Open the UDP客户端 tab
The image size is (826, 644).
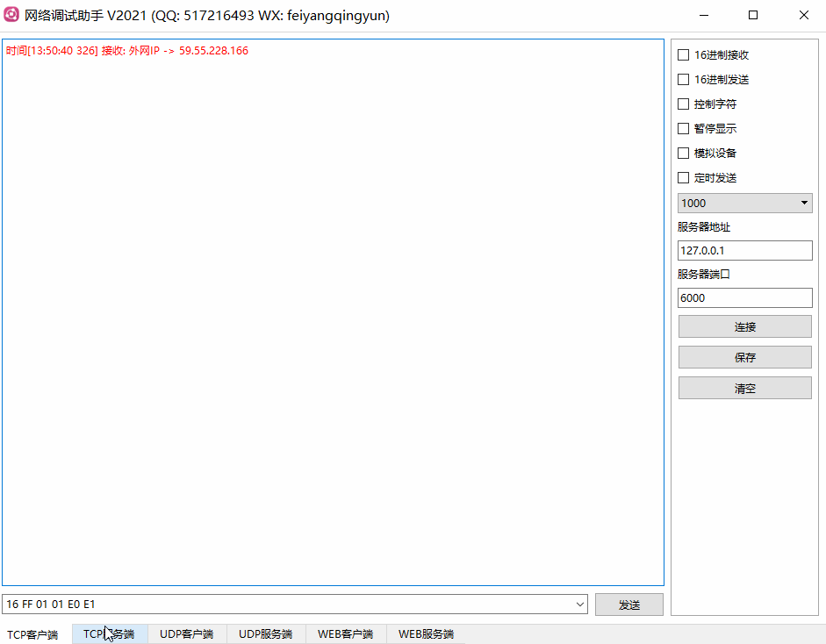tap(186, 633)
